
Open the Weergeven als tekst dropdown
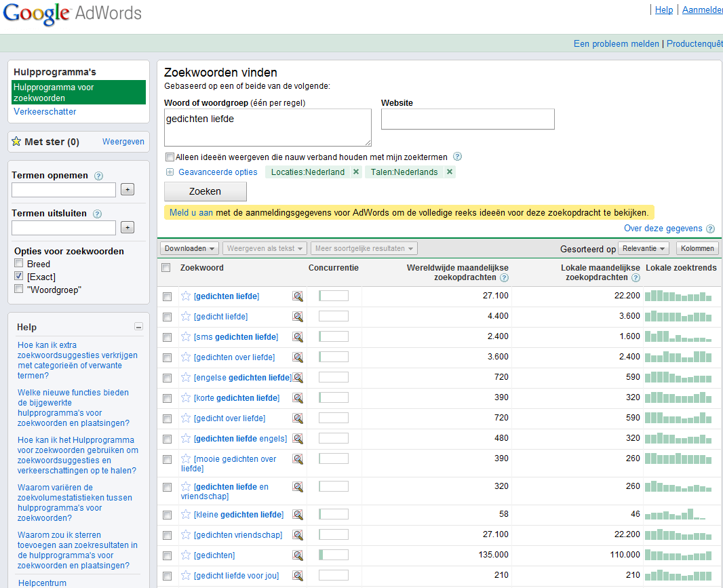(265, 248)
